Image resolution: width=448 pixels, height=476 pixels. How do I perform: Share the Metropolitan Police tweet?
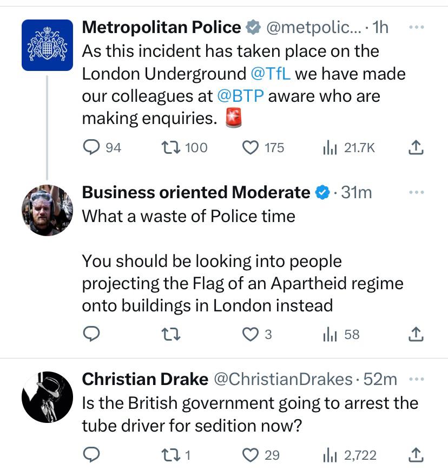click(x=415, y=147)
